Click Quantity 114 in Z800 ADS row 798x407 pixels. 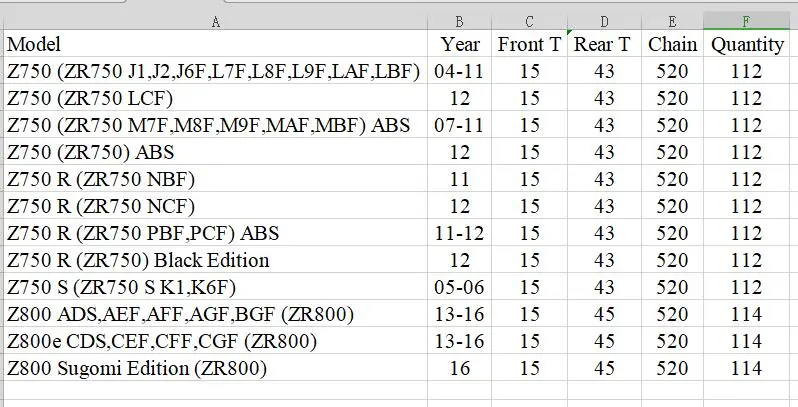click(x=746, y=314)
